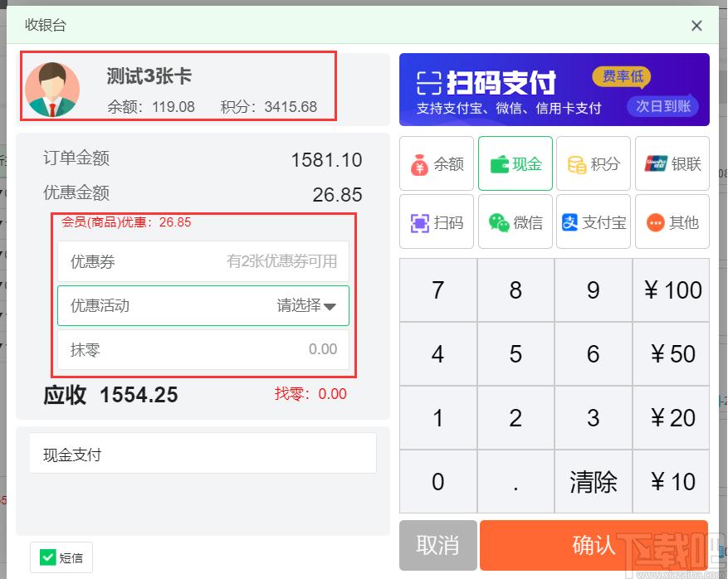728x579 pixels.
Task: Tap keypad digit 8
Action: pyautogui.click(x=515, y=290)
